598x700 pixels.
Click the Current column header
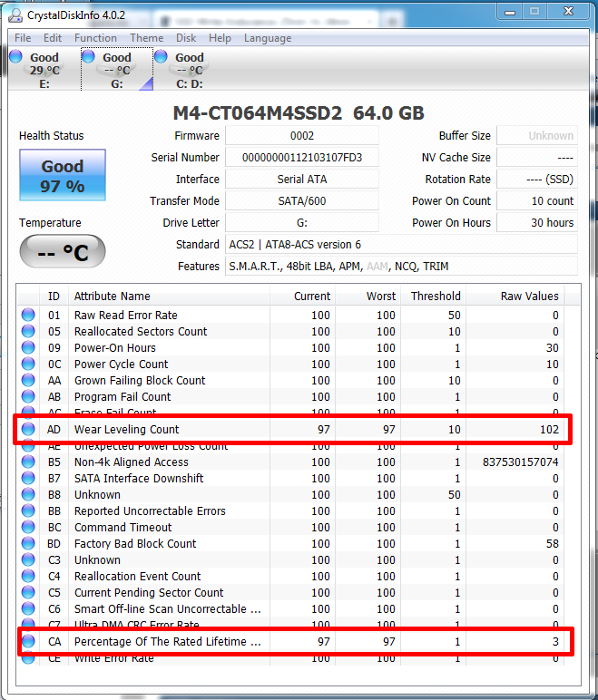tap(302, 296)
